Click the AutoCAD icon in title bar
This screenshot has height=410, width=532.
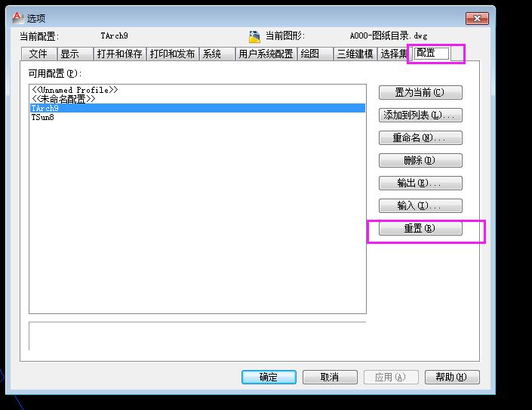point(17,17)
